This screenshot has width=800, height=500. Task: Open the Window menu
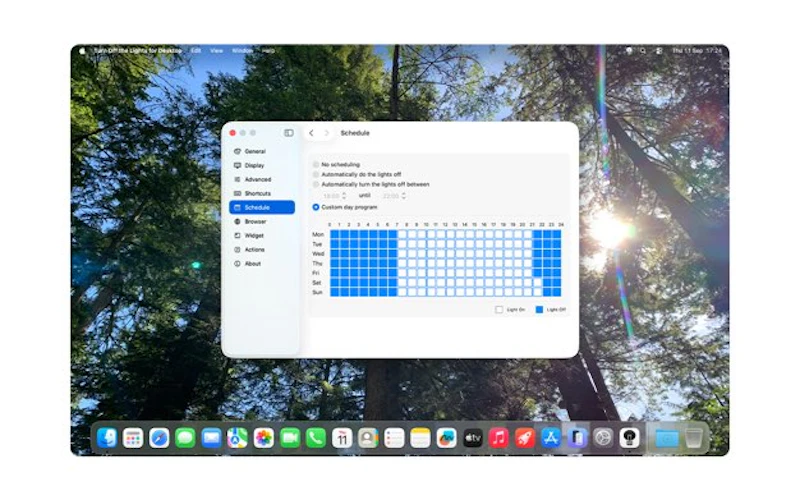coord(242,51)
